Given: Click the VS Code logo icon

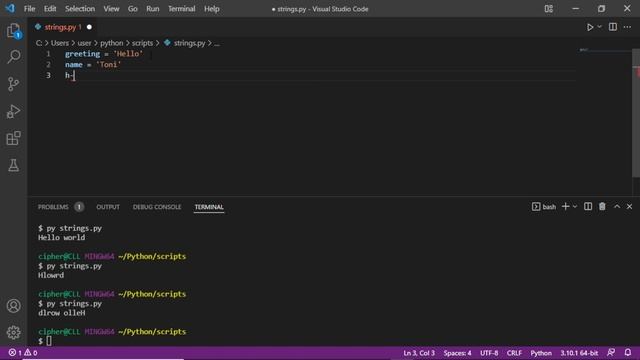Looking at the screenshot, I should pos(10,8).
